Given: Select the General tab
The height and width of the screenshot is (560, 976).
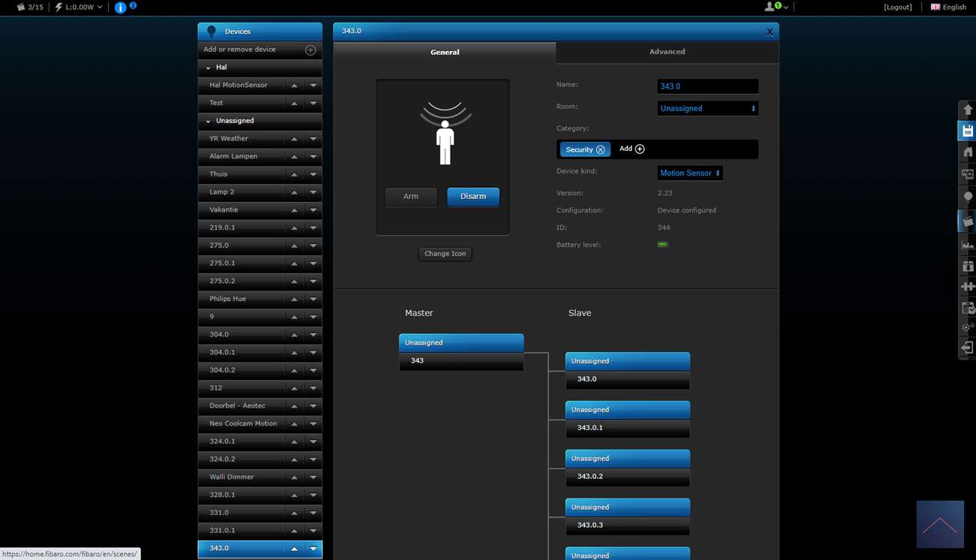Looking at the screenshot, I should (x=444, y=53).
